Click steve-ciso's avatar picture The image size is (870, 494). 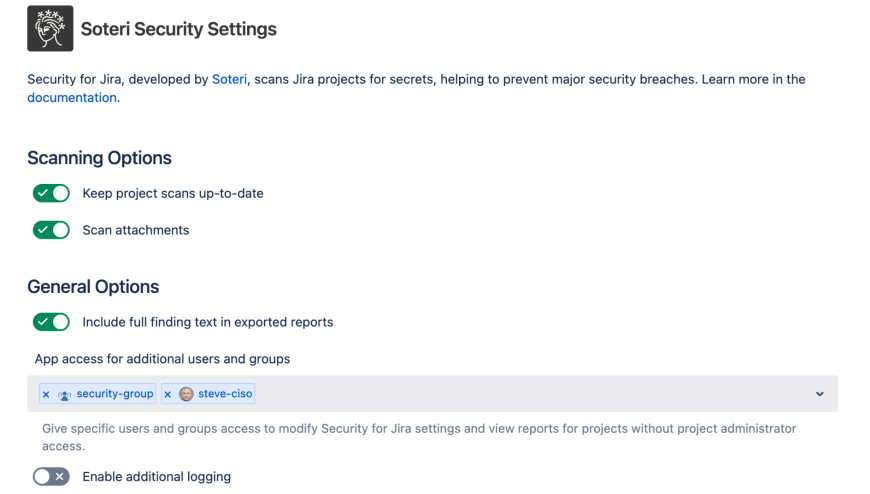(x=186, y=394)
